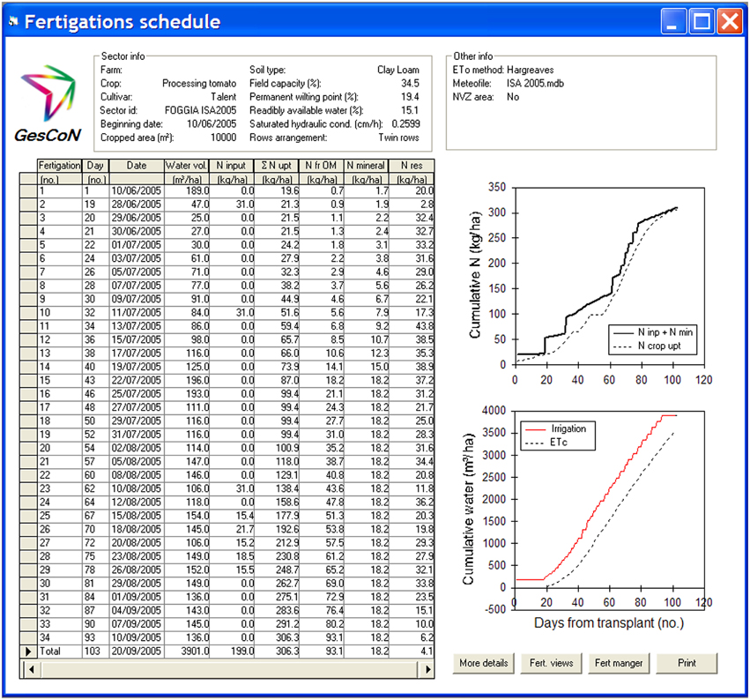Image resolution: width=750 pixels, height=700 pixels.
Task: Click the water volume cell 189.0
Action: click(x=187, y=190)
